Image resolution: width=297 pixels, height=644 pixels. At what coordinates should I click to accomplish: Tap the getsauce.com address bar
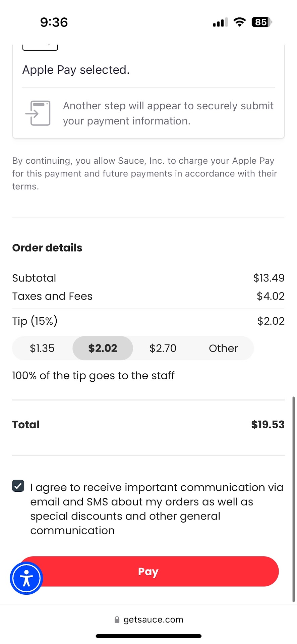point(153,620)
